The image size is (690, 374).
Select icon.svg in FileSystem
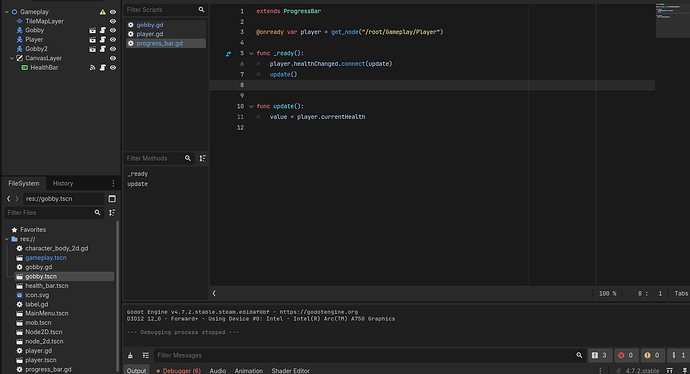click(x=37, y=295)
